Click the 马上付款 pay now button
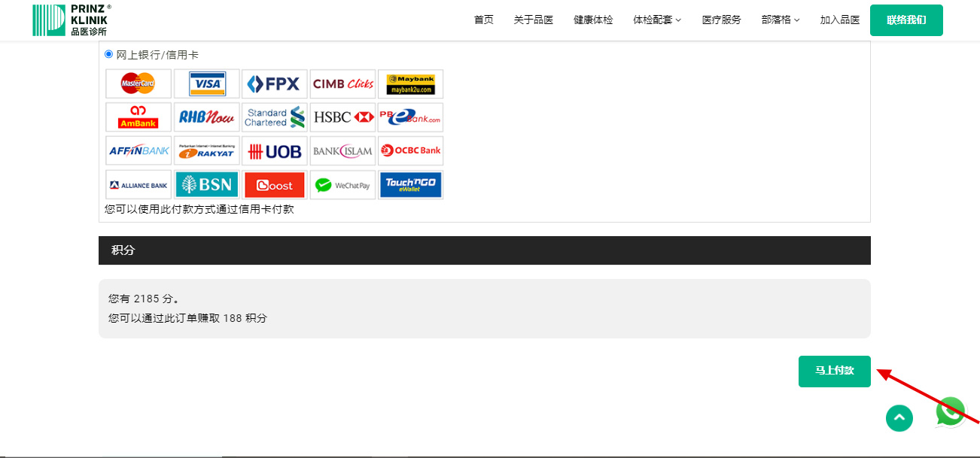Viewport: 980px width, 458px height. [834, 372]
